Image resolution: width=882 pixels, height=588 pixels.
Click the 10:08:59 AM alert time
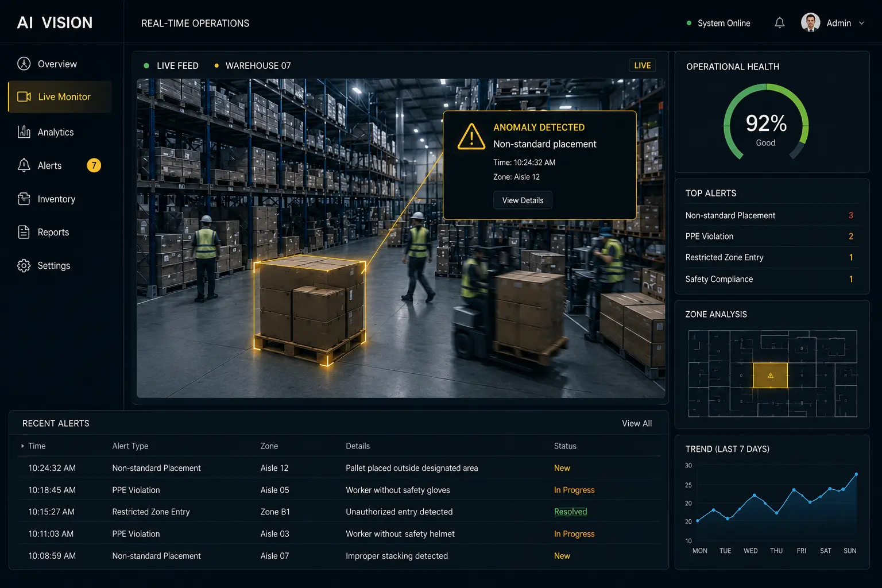pyautogui.click(x=52, y=556)
